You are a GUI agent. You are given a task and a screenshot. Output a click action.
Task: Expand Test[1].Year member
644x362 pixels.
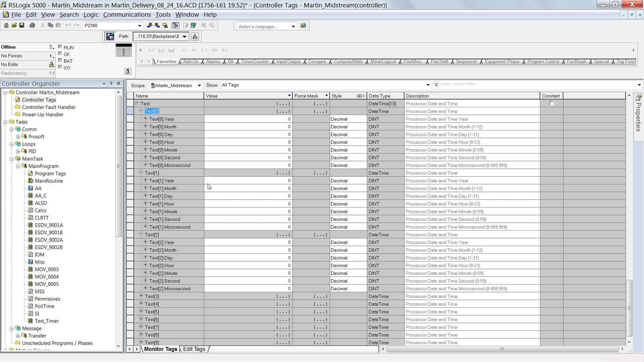tap(145, 180)
